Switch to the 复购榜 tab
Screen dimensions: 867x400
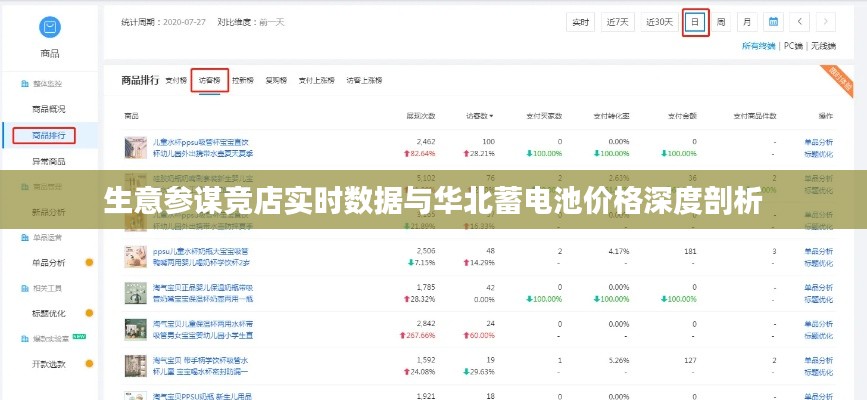pyautogui.click(x=276, y=80)
